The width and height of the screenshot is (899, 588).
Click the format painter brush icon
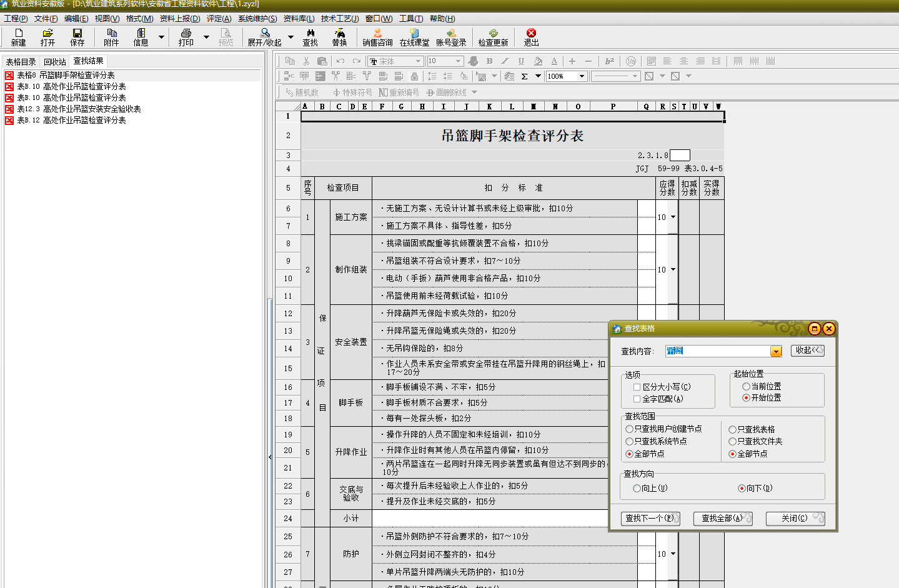[473, 61]
